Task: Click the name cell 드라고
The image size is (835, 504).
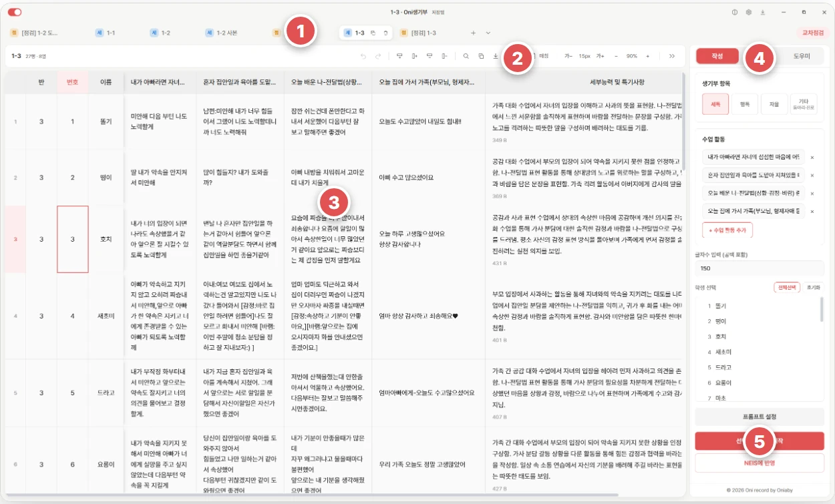Action: point(106,393)
